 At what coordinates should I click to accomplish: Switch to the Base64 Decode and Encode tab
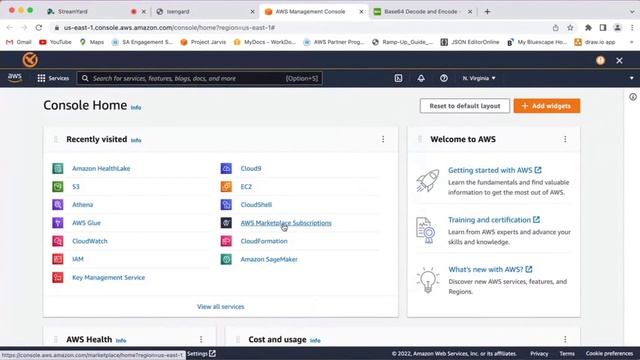pyautogui.click(x=421, y=11)
